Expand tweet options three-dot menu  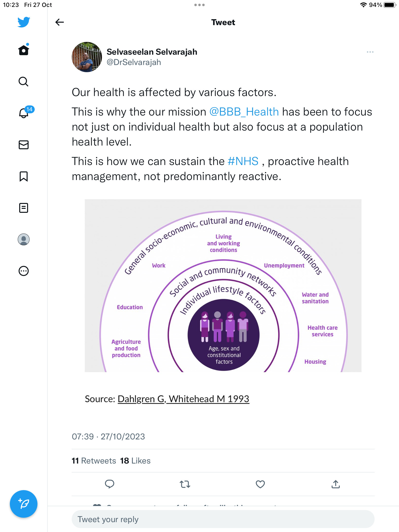(x=370, y=52)
